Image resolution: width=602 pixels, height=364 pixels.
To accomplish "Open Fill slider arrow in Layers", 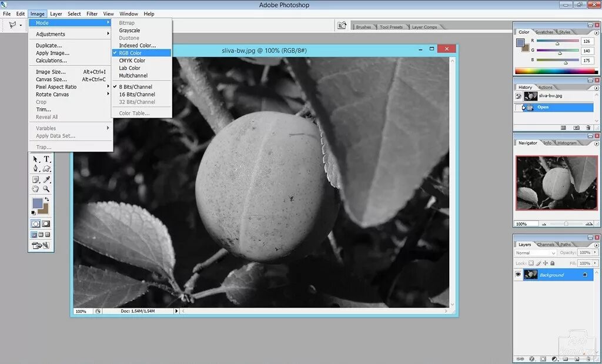I will 596,263.
